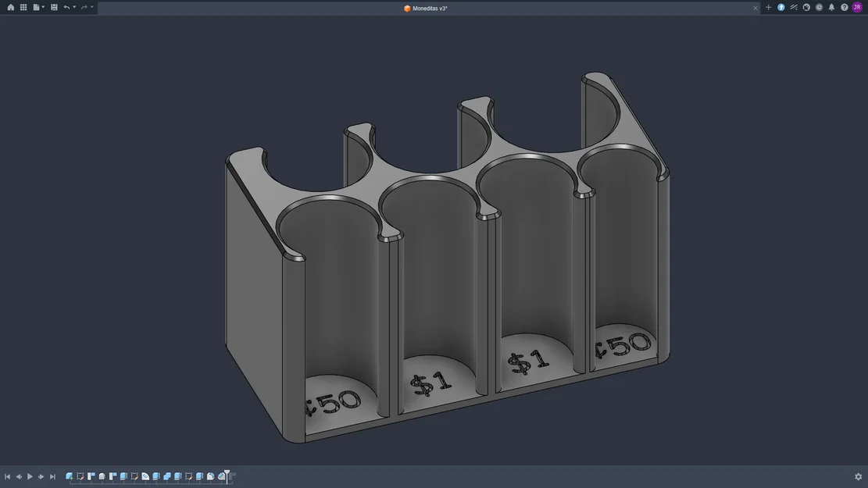Select the Combine bodies feature in timeline
868x488 pixels.
[x=167, y=476]
